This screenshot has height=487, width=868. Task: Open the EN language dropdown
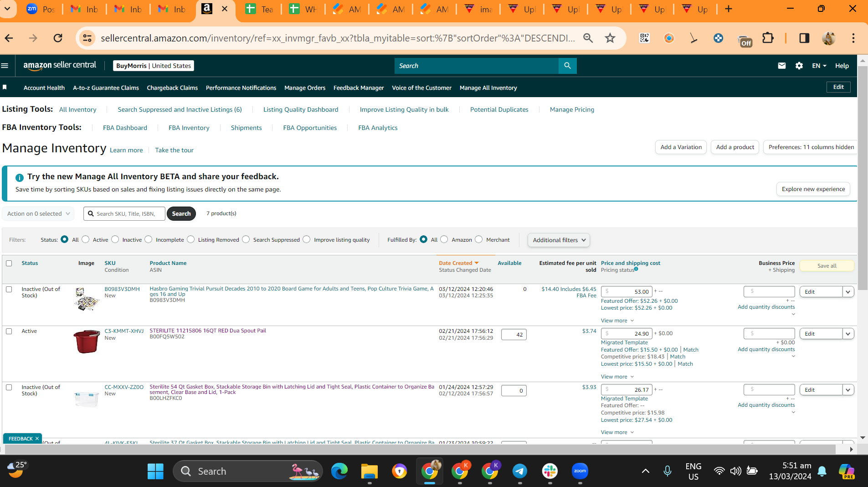819,66
